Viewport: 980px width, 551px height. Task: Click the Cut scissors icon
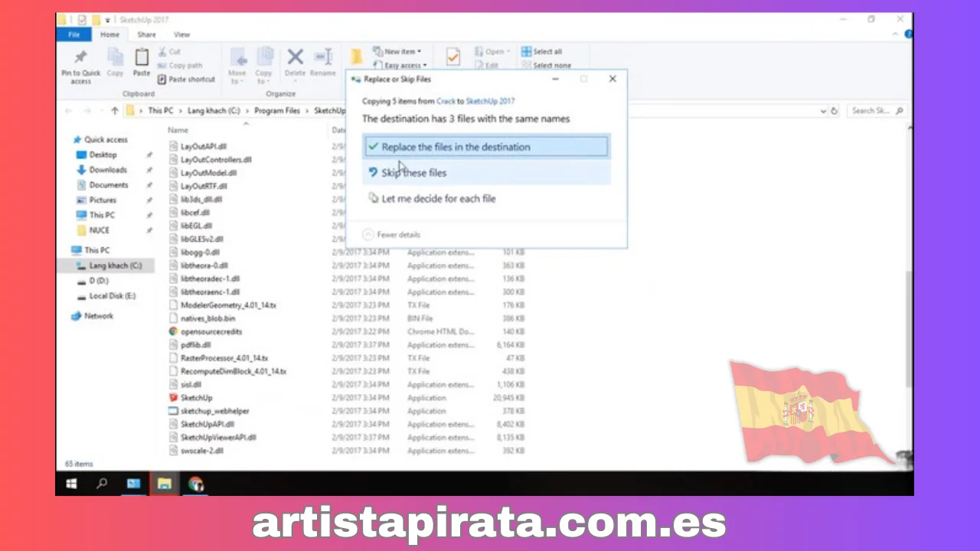tap(163, 51)
